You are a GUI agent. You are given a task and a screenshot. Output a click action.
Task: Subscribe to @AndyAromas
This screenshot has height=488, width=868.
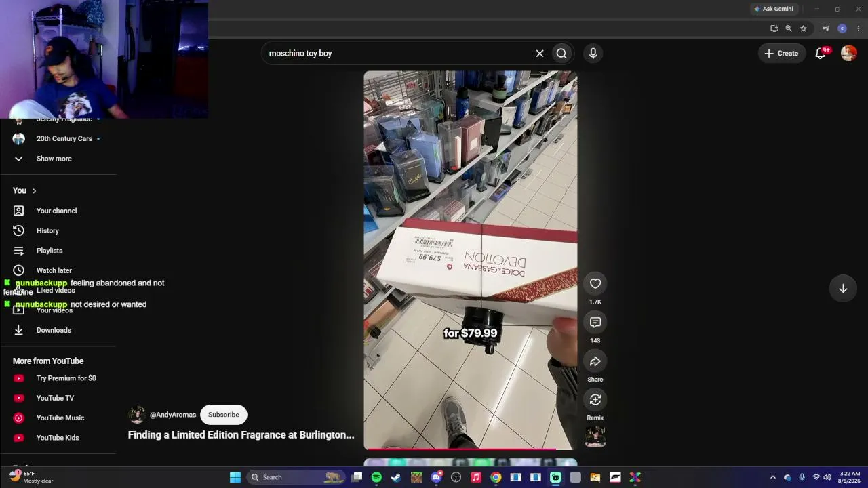[224, 415]
